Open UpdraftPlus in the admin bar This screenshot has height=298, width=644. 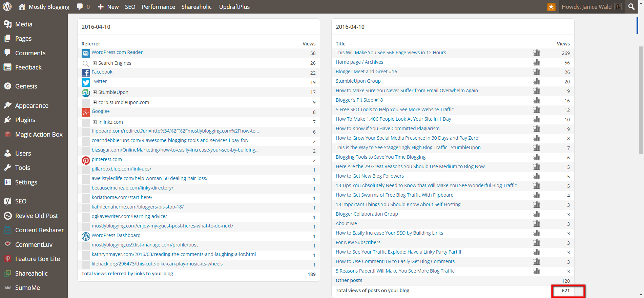(234, 7)
